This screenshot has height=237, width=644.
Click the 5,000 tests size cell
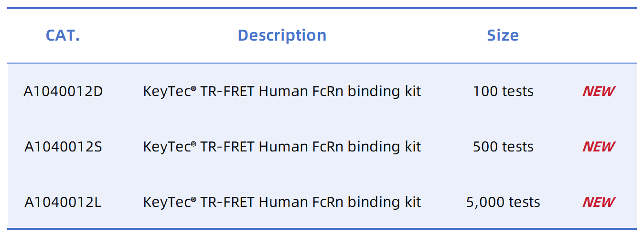503,202
